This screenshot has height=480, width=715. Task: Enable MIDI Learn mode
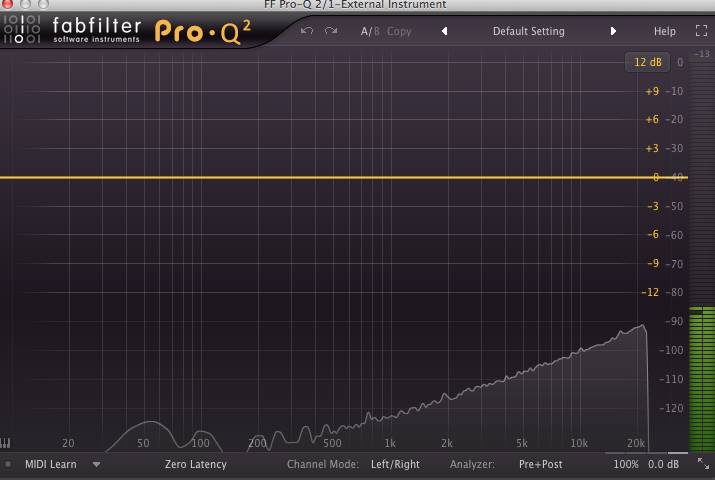51,464
